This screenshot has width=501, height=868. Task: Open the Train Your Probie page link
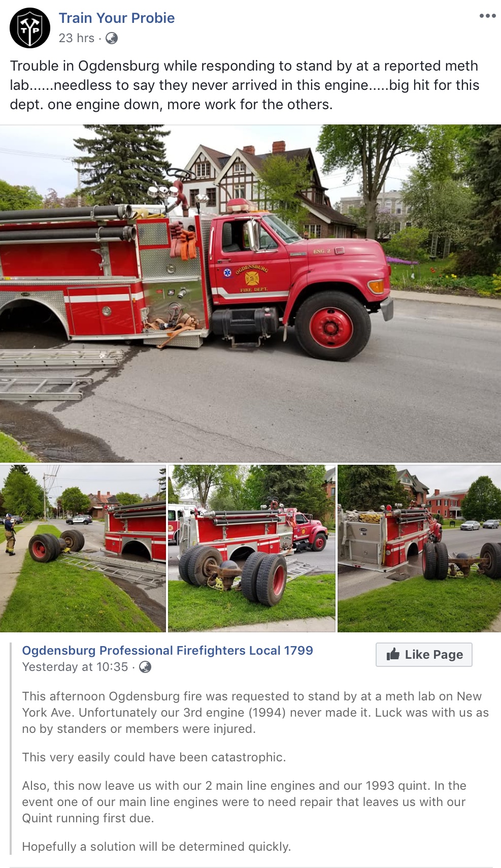tap(117, 18)
